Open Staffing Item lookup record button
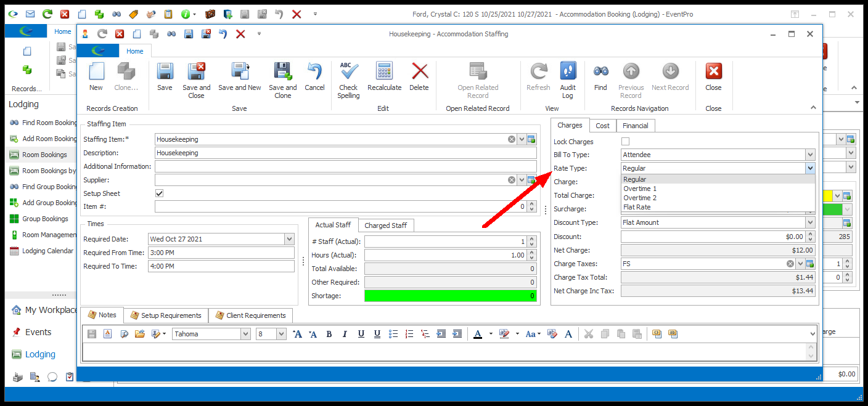The height and width of the screenshot is (406, 868). click(531, 139)
